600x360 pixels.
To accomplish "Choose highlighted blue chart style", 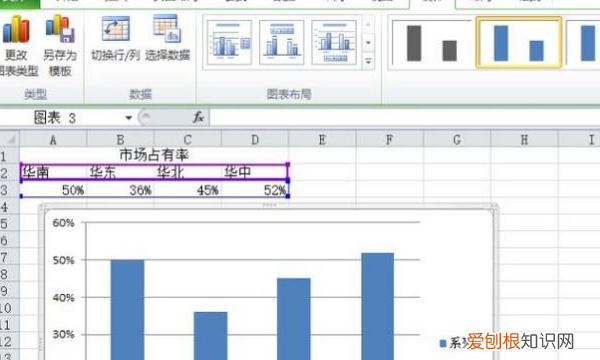I will pos(518,42).
